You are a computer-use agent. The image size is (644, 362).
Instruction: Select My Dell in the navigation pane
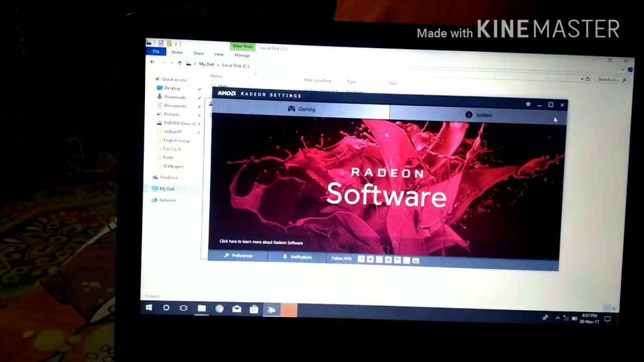(163, 189)
